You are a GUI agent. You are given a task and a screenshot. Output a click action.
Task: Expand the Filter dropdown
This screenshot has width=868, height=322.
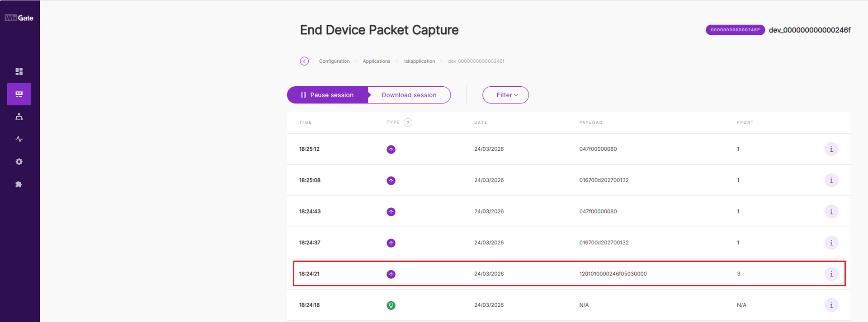(x=505, y=95)
